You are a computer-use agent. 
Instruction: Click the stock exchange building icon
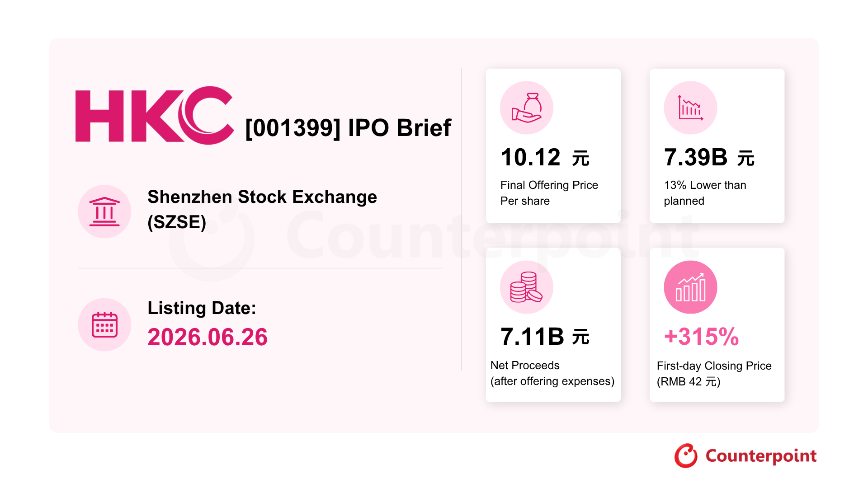(104, 211)
